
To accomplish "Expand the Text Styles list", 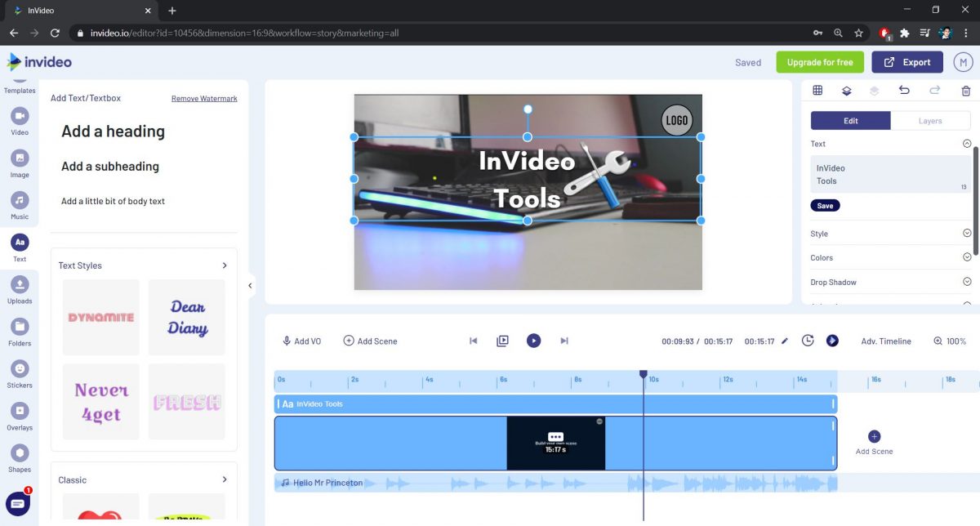I will pyautogui.click(x=224, y=265).
